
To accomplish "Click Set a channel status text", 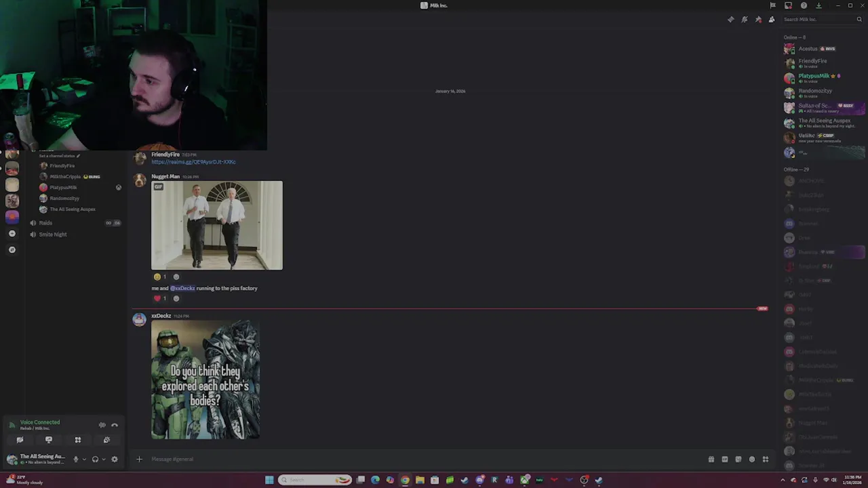I will coord(57,156).
